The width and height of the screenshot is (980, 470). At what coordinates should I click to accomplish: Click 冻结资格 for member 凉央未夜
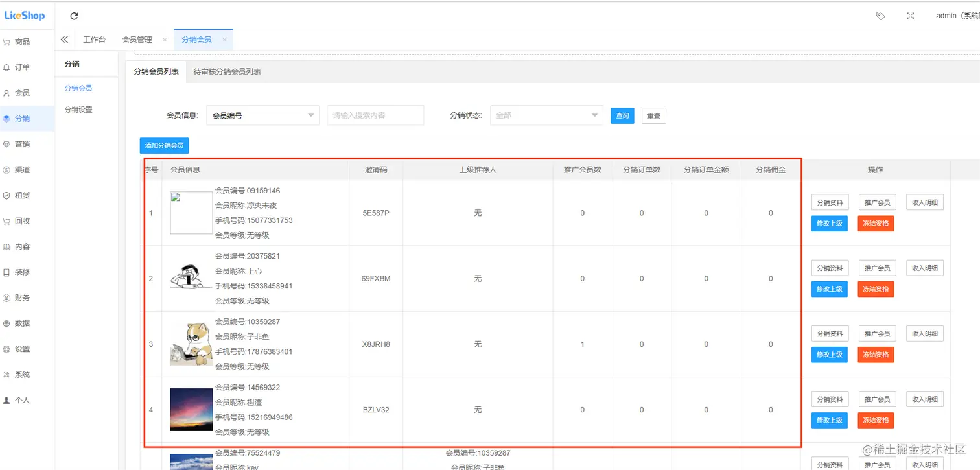pyautogui.click(x=876, y=224)
